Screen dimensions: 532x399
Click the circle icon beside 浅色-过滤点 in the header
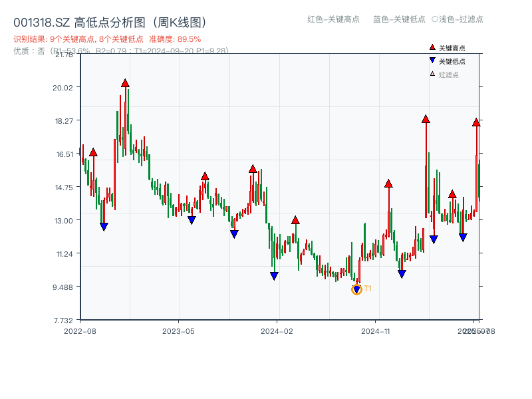436,20
